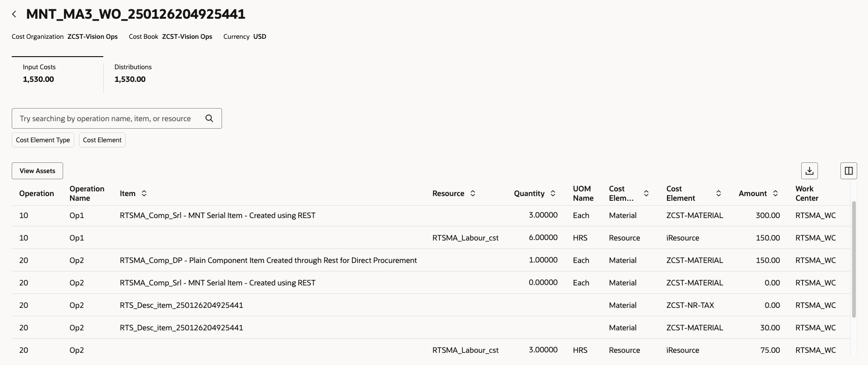Image resolution: width=868 pixels, height=365 pixels.
Task: Toggle the Cost Element filter chip
Action: tap(102, 139)
